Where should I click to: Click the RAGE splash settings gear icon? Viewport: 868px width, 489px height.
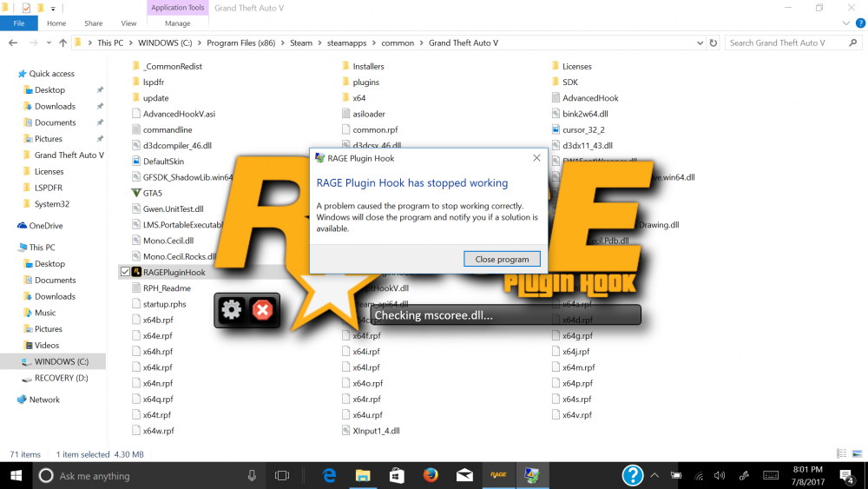coord(232,310)
